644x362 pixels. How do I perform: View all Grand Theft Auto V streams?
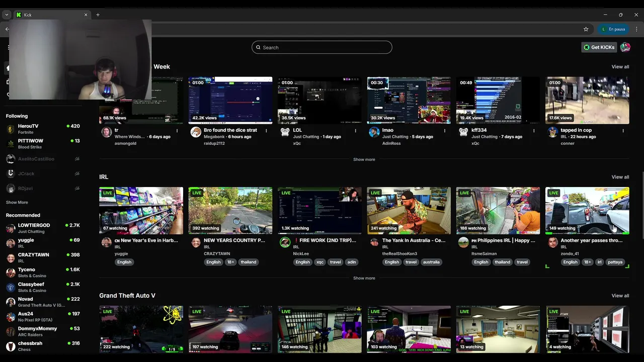(620, 296)
